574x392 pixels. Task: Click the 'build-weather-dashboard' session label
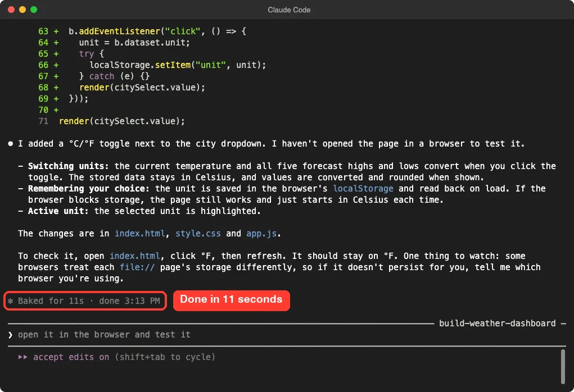tap(497, 323)
